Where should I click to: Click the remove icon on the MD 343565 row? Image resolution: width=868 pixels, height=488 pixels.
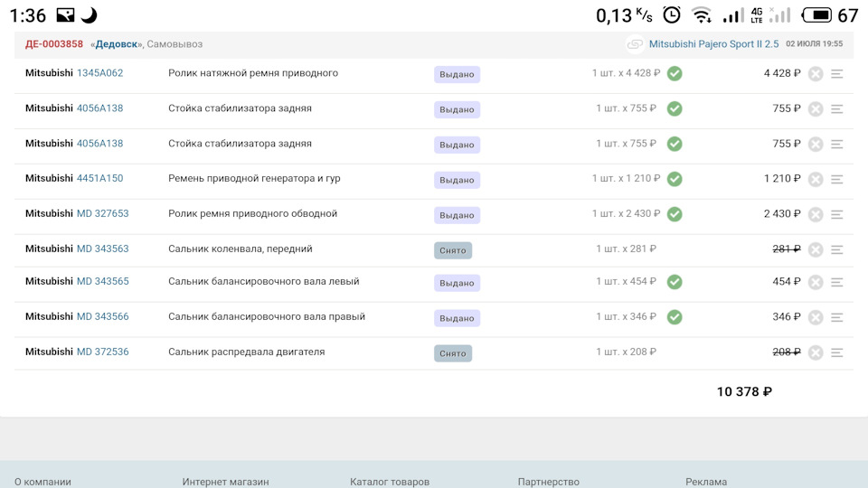[816, 283]
